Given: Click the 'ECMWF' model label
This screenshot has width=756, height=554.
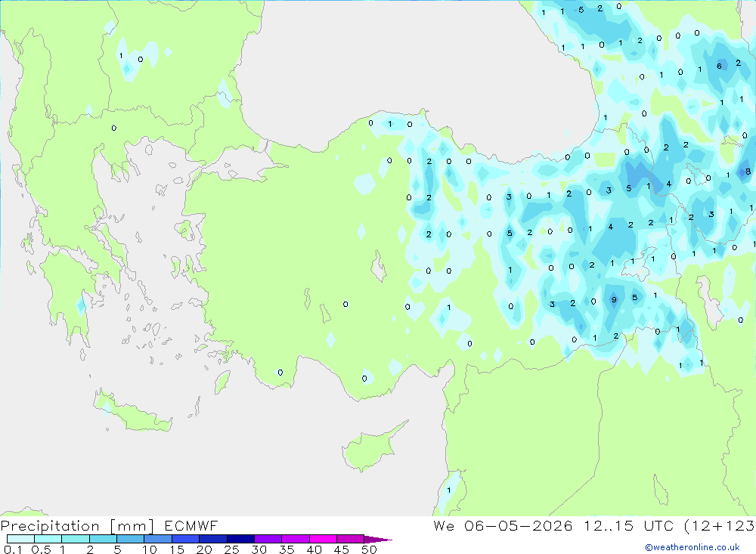Looking at the screenshot, I should [x=191, y=525].
